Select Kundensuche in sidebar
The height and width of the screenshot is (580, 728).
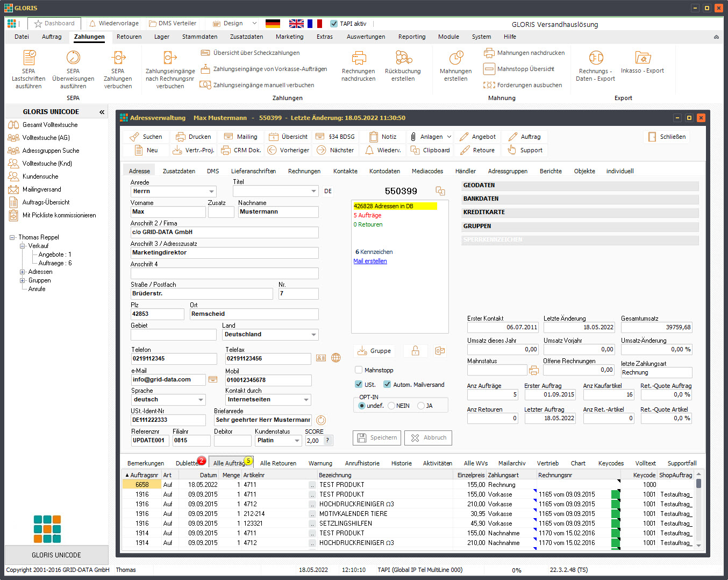point(40,176)
